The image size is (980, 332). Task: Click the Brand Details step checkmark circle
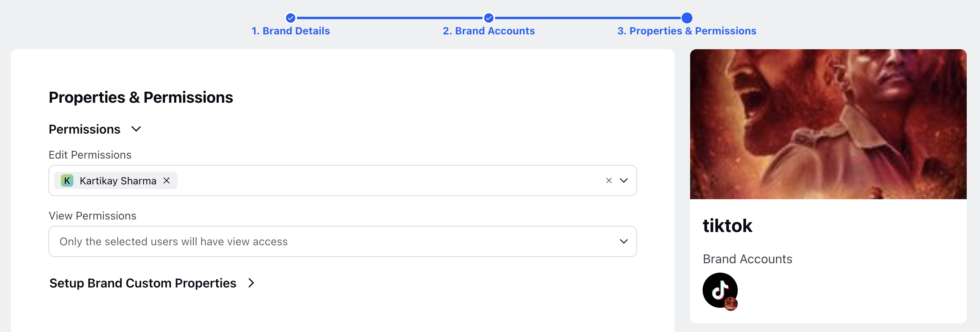tap(290, 18)
